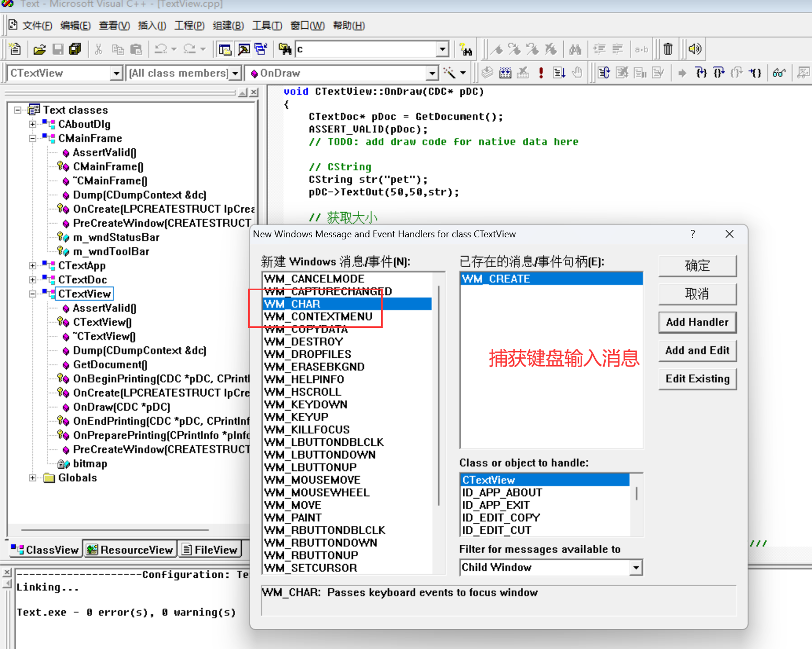Open the Child Window filter dropdown
Screen dimensions: 812x649
(x=636, y=567)
